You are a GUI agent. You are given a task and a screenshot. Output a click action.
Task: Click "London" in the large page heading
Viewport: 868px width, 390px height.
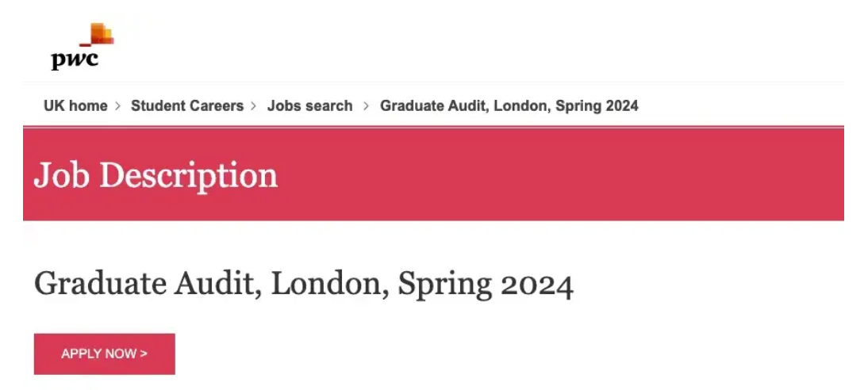click(329, 285)
